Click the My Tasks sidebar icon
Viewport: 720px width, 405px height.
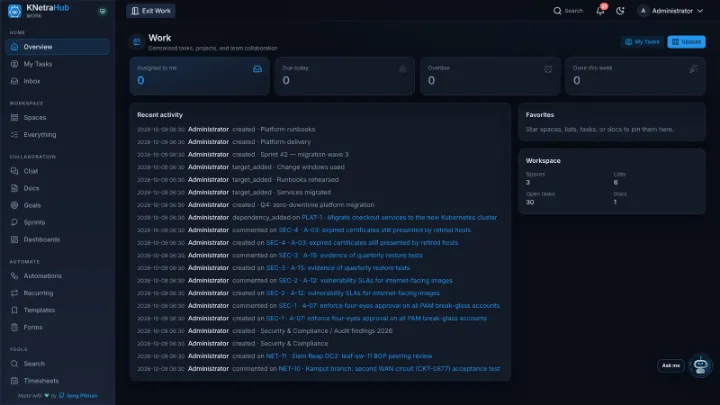click(x=14, y=64)
